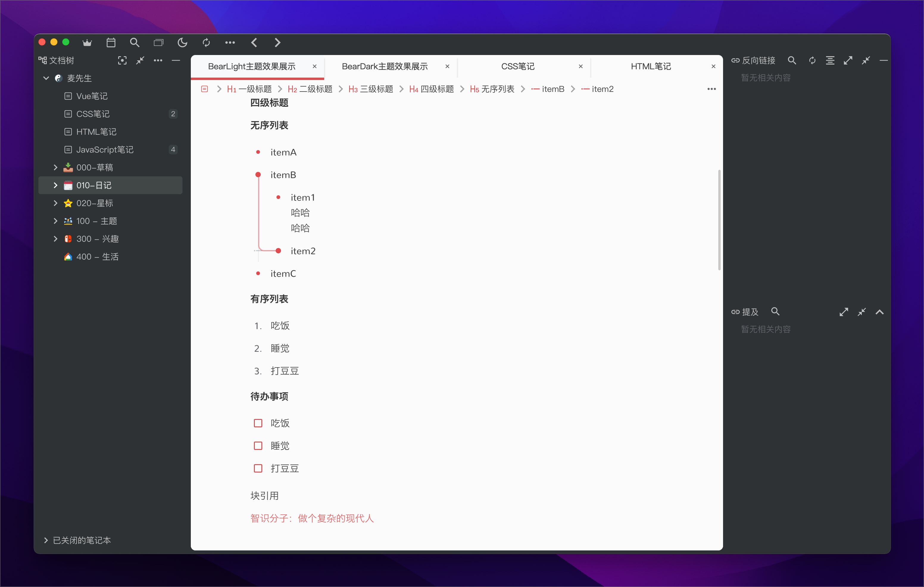Click the sync refresh icon in the top toolbar
Screen dimensions: 924x587
[206, 43]
